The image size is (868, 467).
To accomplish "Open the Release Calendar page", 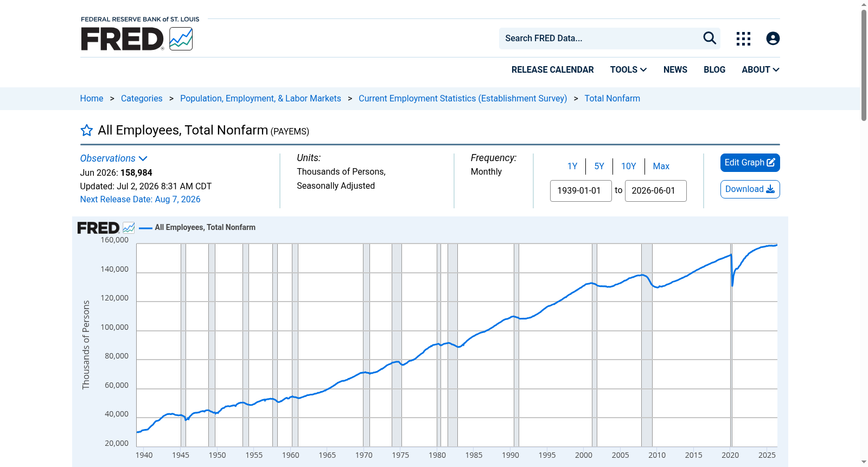I will (x=552, y=69).
